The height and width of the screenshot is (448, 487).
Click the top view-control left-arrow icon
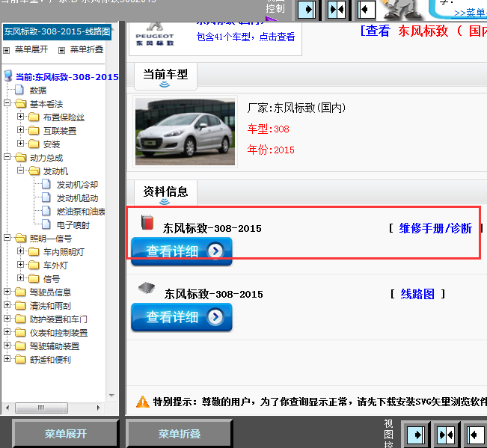[x=367, y=10]
